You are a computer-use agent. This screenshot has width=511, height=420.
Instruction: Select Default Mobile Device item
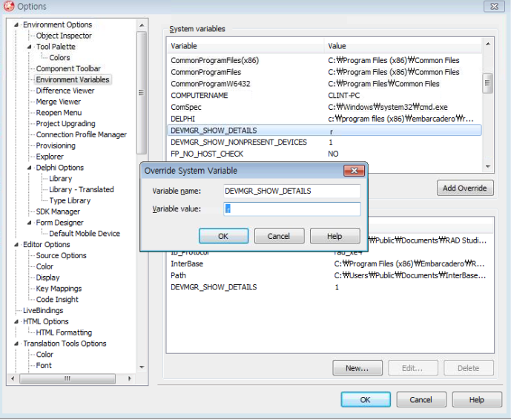[85, 234]
